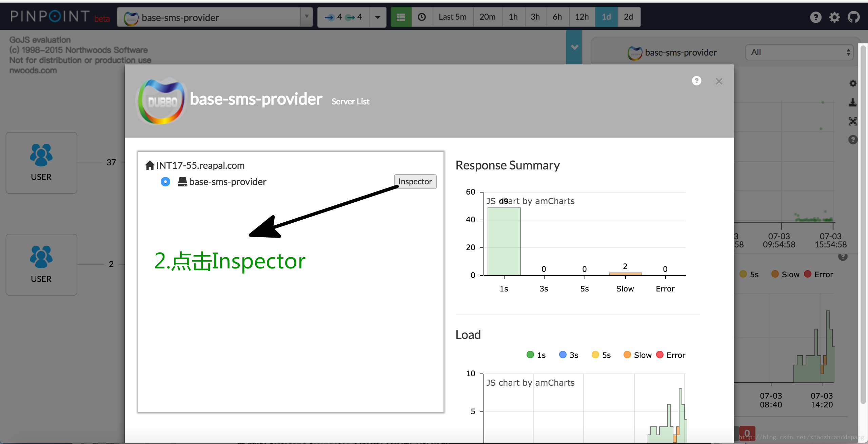
Task: Click upper USER node in server map
Action: [x=41, y=163]
